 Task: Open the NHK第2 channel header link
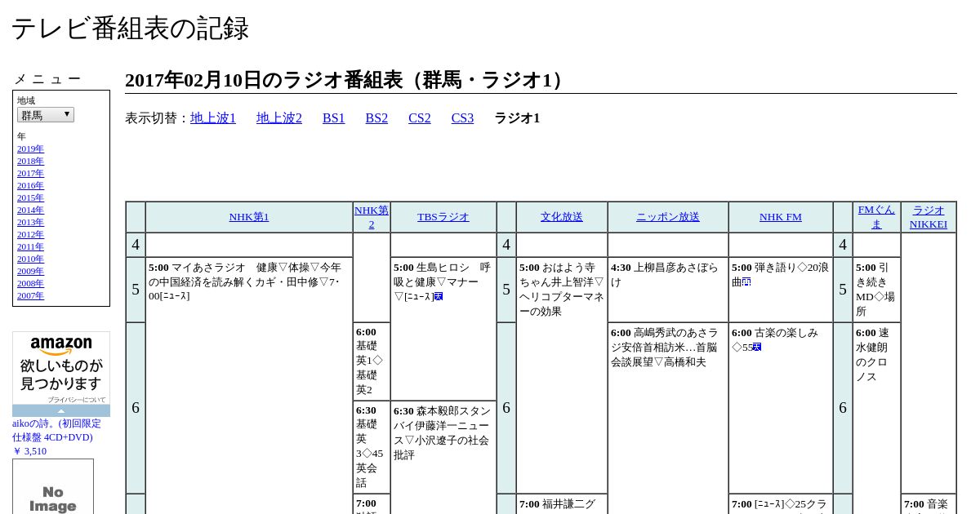tap(372, 217)
